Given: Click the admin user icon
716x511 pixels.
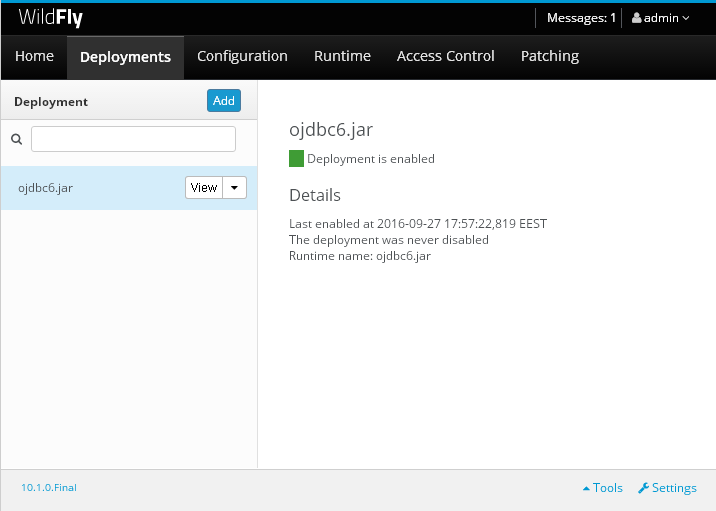Looking at the screenshot, I should 637,18.
